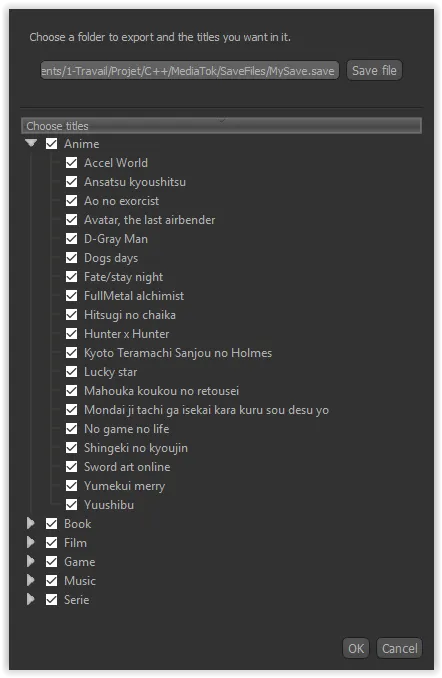The height and width of the screenshot is (678, 442).
Task: Uncheck Dogs days checkbox
Action: coord(71,258)
